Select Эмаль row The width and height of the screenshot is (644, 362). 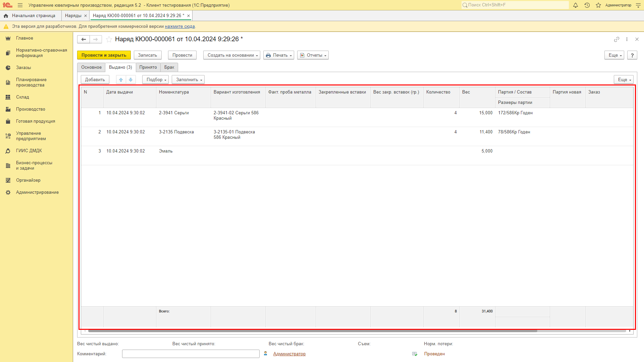[x=357, y=156]
